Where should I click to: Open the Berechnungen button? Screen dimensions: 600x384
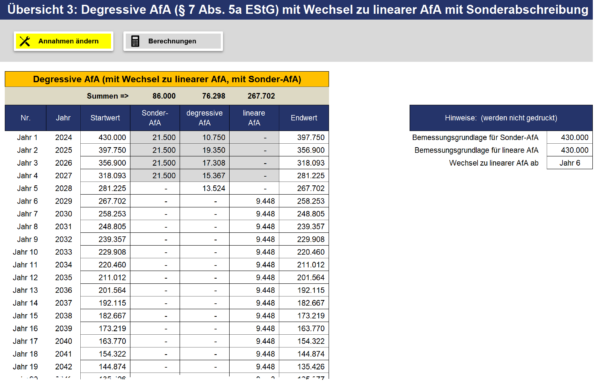point(173,41)
